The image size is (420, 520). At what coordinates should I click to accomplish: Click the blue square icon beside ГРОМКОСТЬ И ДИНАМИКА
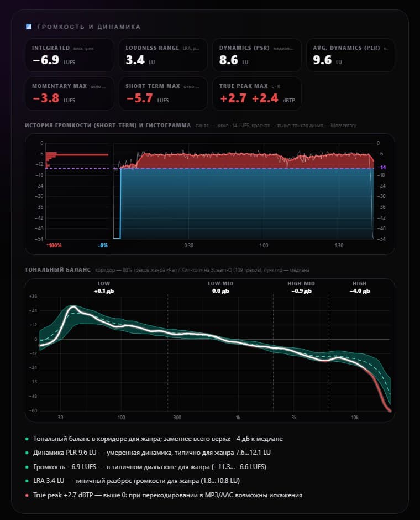click(29, 27)
